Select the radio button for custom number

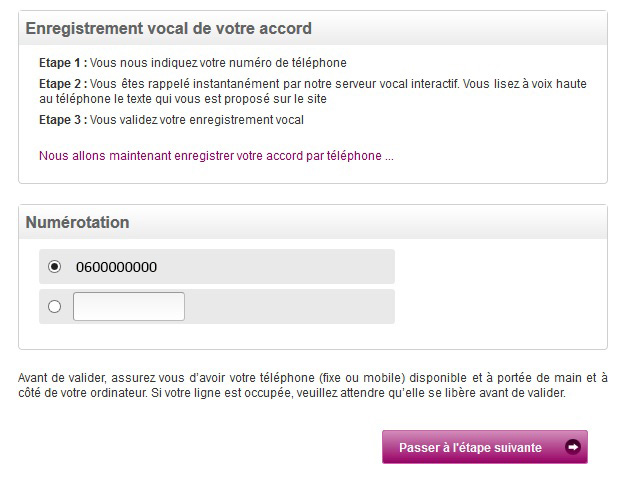coord(54,306)
